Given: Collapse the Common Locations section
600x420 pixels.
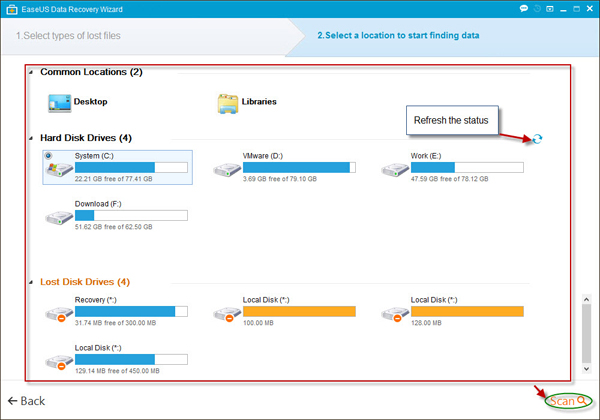Looking at the screenshot, I should click(32, 73).
